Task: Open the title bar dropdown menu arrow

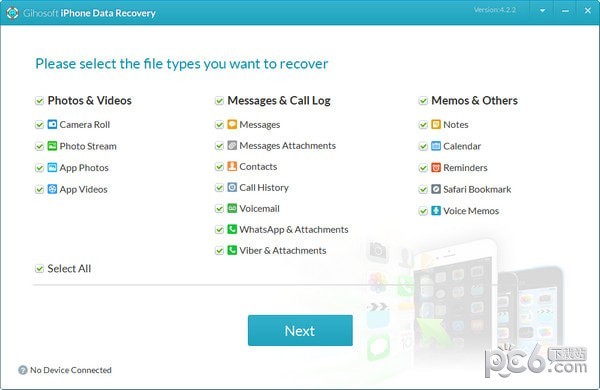Action: coord(542,11)
